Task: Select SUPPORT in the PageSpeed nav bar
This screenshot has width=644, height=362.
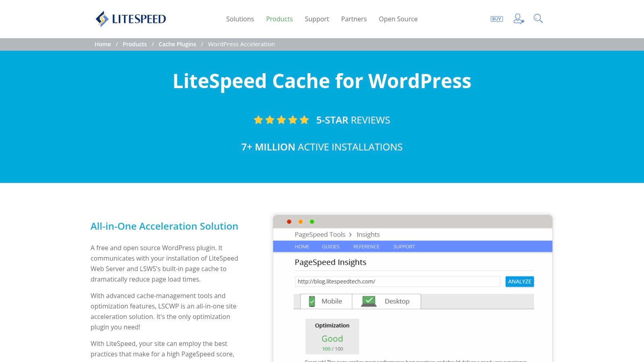Action: (x=404, y=247)
